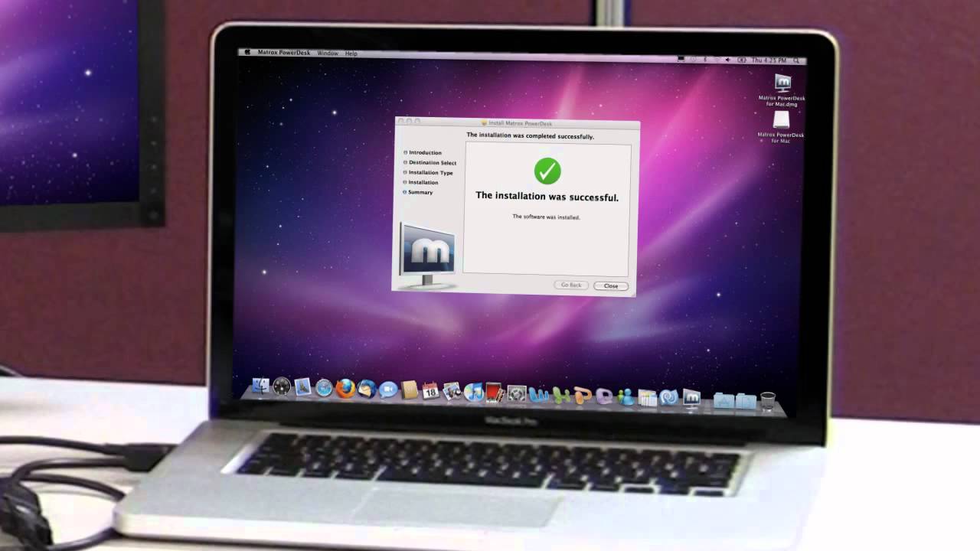Viewport: 980px width, 551px height.
Task: Click "The software was installed." text
Action: coord(547,217)
